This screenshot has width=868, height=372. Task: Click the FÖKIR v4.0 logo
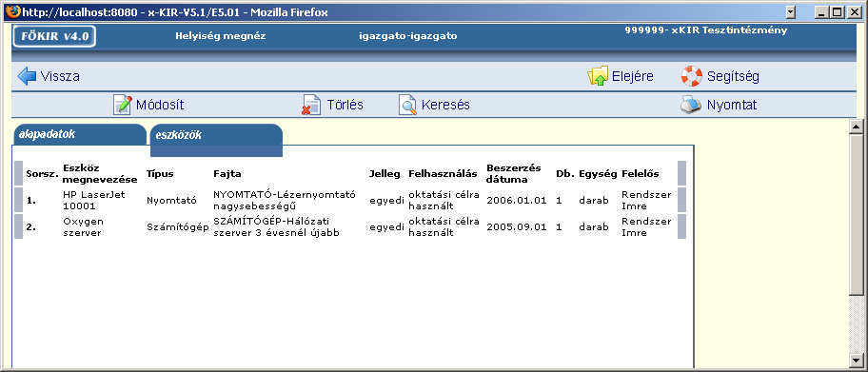[54, 36]
